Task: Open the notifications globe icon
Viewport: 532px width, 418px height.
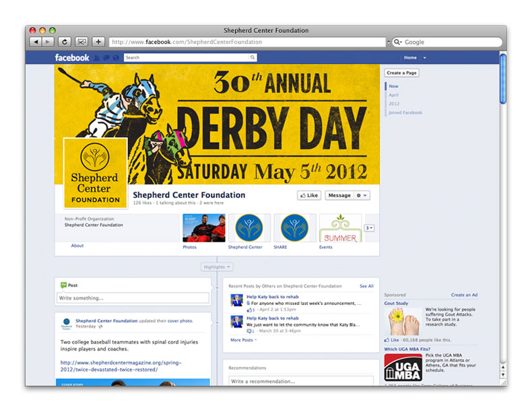Action: (x=116, y=58)
